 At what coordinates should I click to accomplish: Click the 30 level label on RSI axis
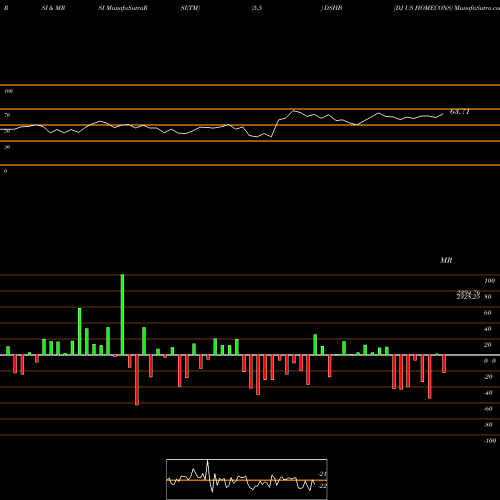coord(7,147)
